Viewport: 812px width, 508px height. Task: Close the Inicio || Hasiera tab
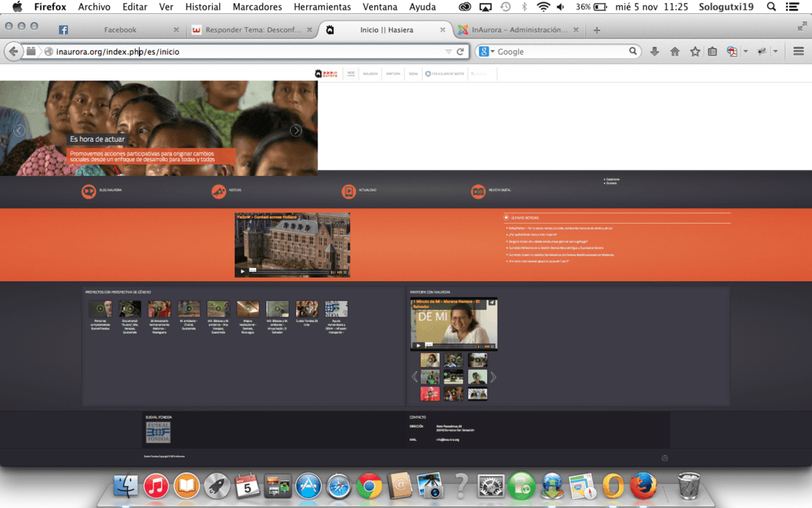pos(443,30)
